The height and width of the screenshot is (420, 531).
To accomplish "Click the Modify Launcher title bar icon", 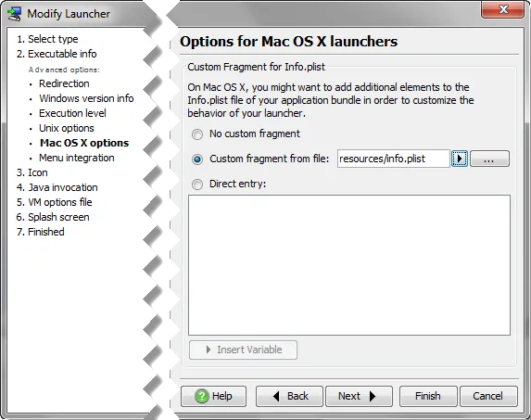I will coord(15,14).
